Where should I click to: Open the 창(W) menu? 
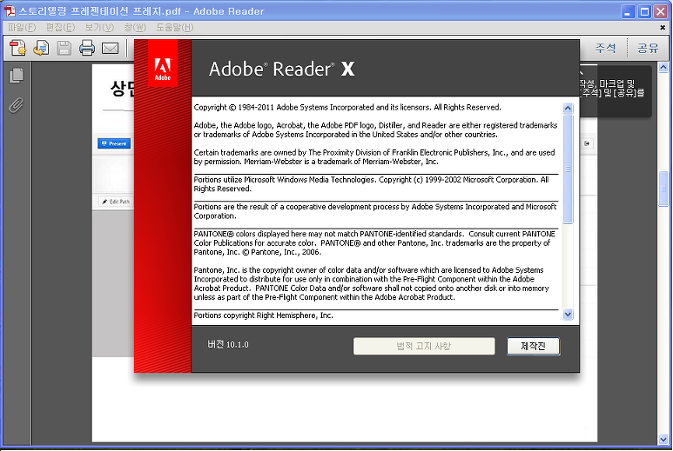[x=135, y=27]
